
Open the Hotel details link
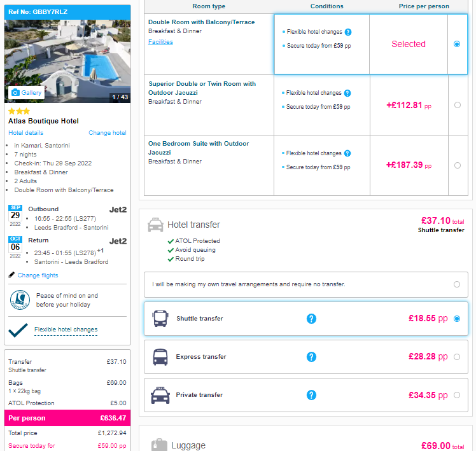click(x=26, y=133)
